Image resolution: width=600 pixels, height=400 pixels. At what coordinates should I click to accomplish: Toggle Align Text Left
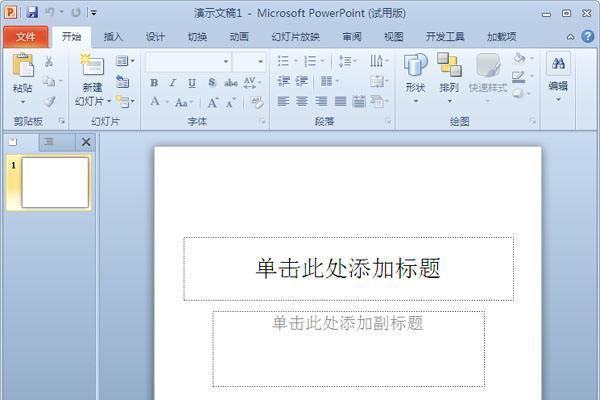coord(283,101)
